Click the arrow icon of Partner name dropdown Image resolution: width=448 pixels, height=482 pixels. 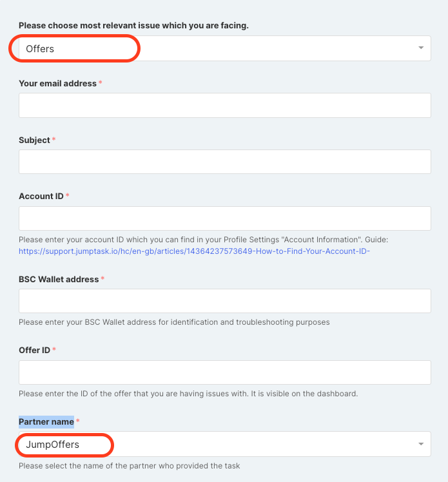tap(421, 444)
